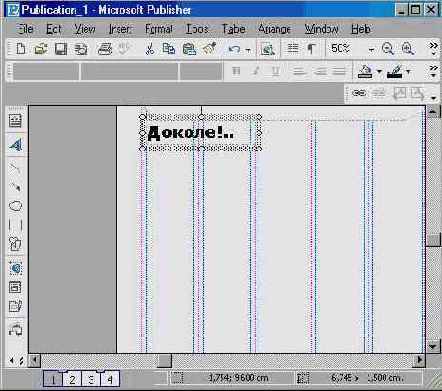Click the Underline formatting button
This screenshot has width=442, height=391.
click(x=275, y=71)
